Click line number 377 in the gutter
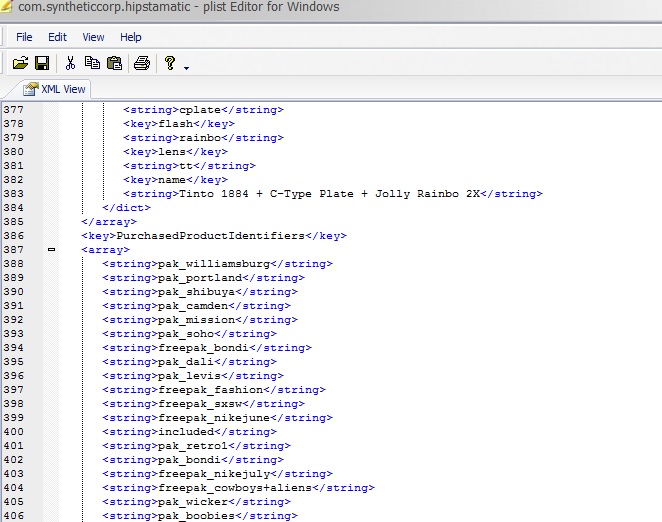The height and width of the screenshot is (522, 662). coord(14,110)
